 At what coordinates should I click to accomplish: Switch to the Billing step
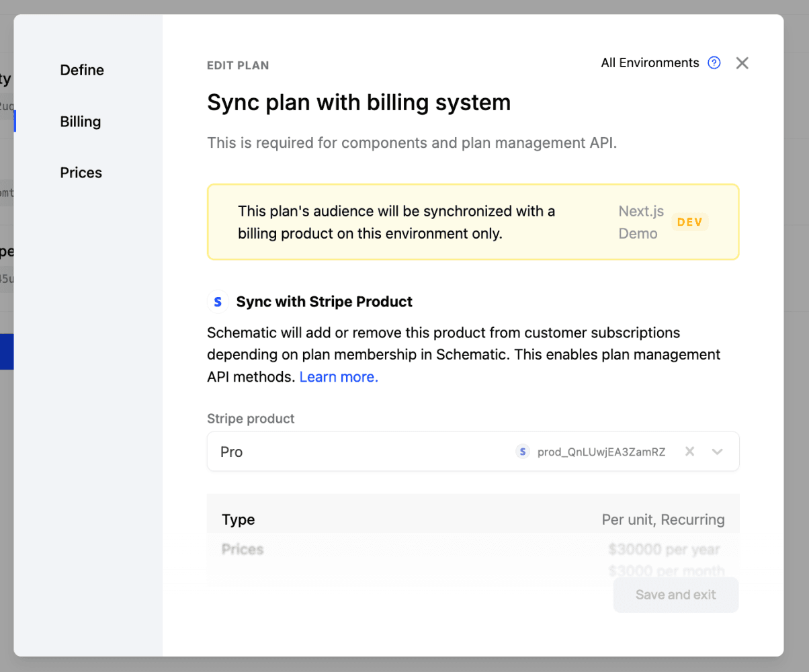pyautogui.click(x=81, y=122)
